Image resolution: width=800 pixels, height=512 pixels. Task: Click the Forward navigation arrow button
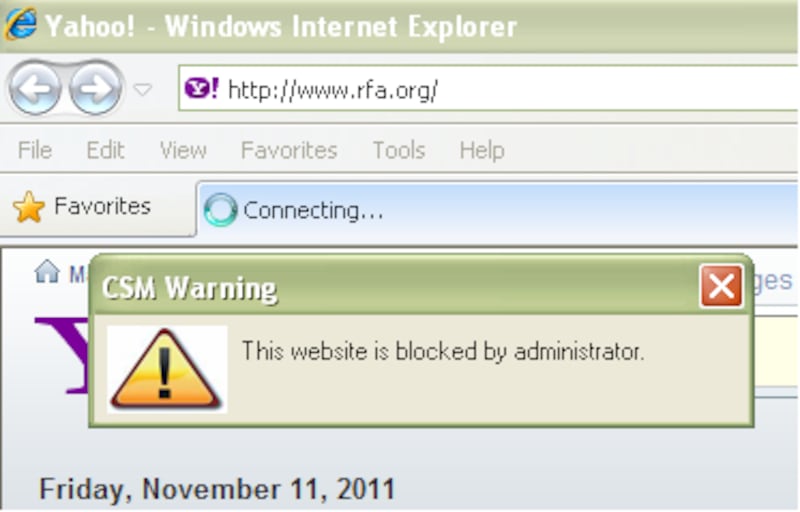tap(95, 89)
